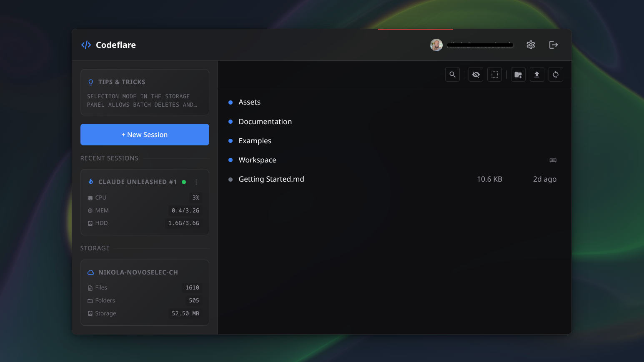Open settings via the gear icon
Viewport: 644px width, 362px height.
[x=531, y=45]
